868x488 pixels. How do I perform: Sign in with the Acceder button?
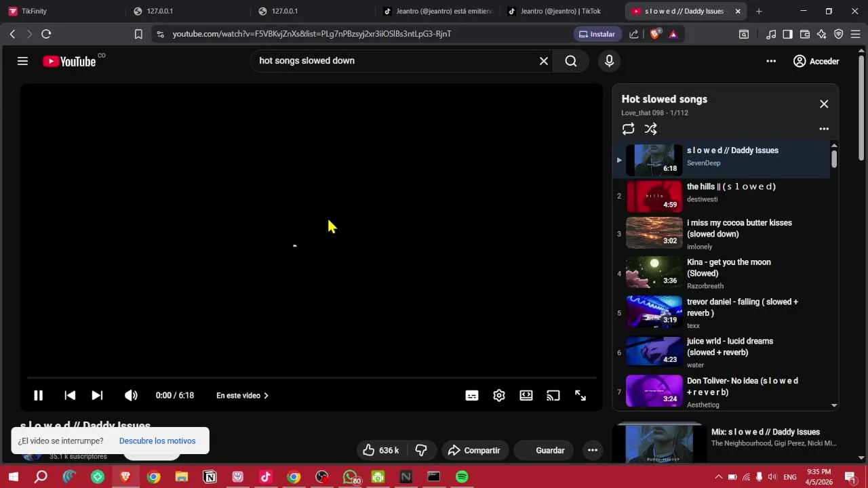(816, 61)
